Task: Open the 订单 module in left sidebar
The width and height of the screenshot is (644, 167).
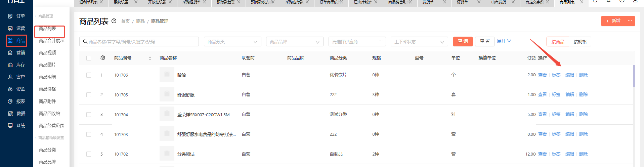Action: point(16,16)
